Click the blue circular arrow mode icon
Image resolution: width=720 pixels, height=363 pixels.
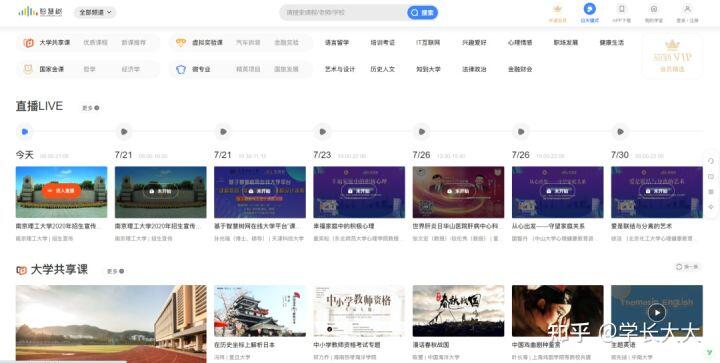point(590,9)
